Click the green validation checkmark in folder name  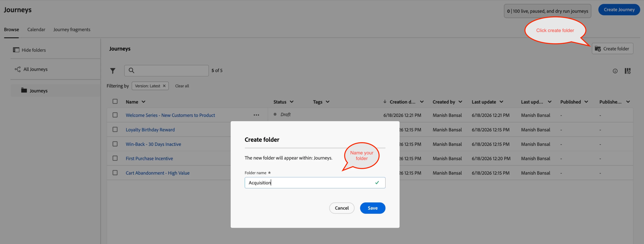pos(377,183)
